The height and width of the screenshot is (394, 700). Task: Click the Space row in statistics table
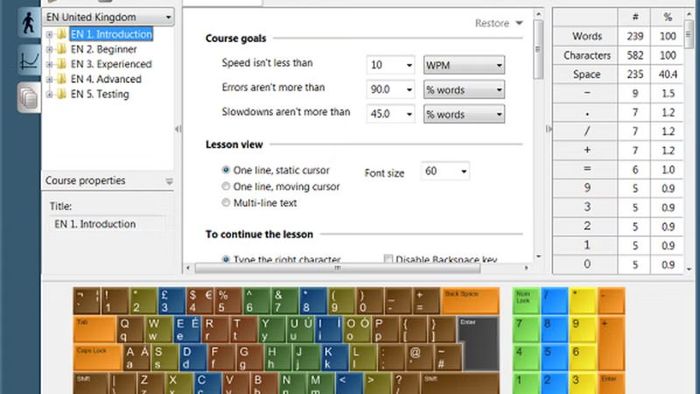point(618,75)
